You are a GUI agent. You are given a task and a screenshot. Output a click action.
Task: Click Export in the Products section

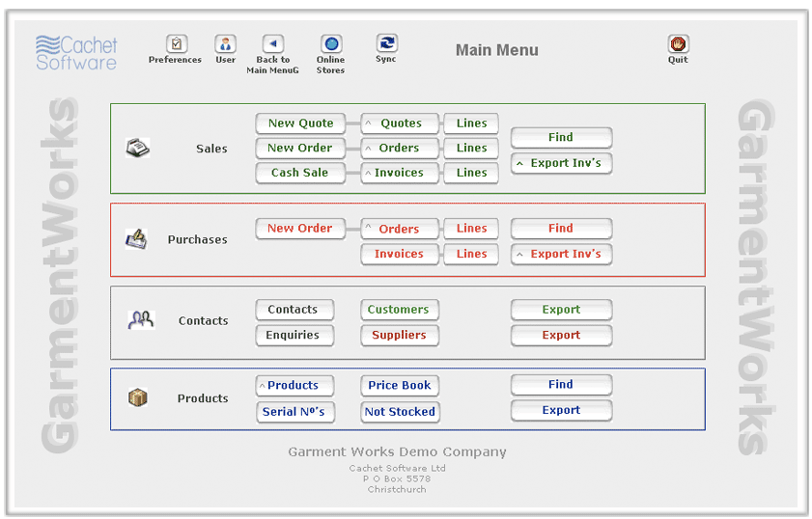tap(561, 410)
